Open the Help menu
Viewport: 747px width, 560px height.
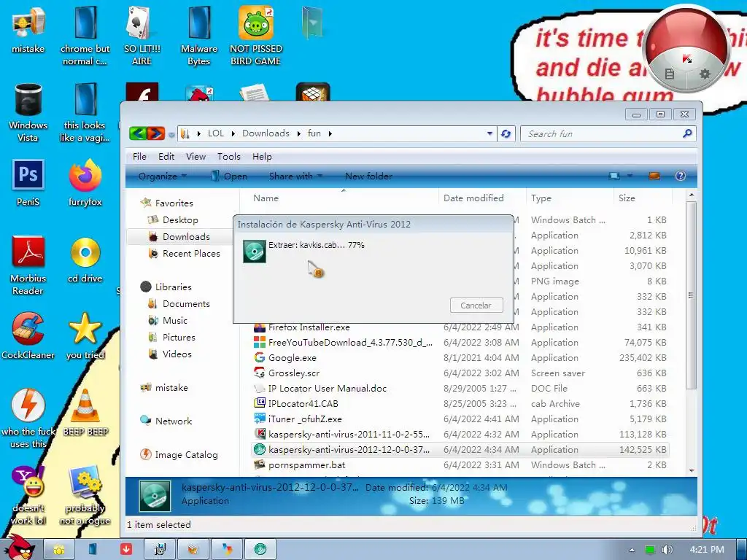click(x=262, y=157)
